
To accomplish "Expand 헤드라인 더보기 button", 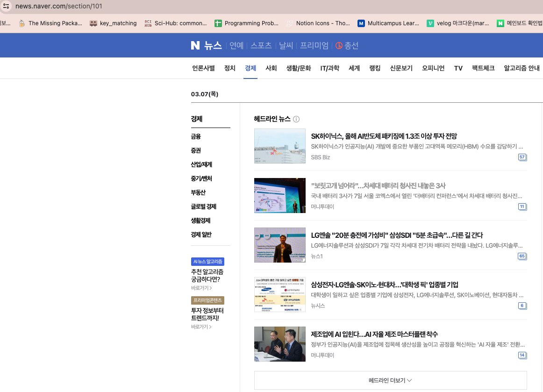I will 390,380.
